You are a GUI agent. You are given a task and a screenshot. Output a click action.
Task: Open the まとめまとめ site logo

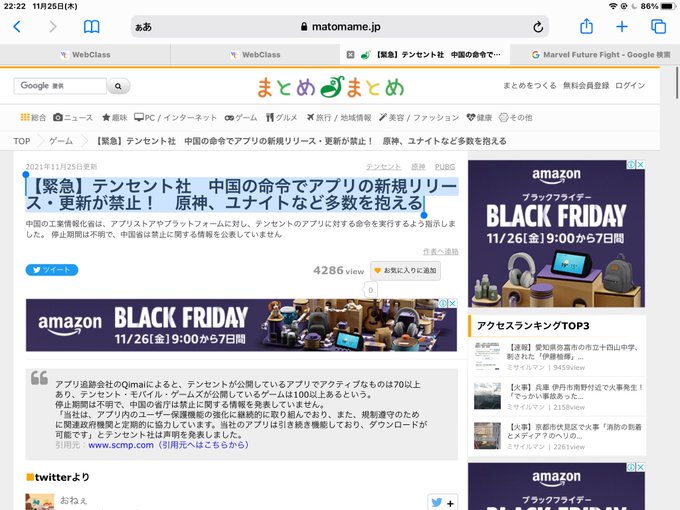tap(330, 87)
